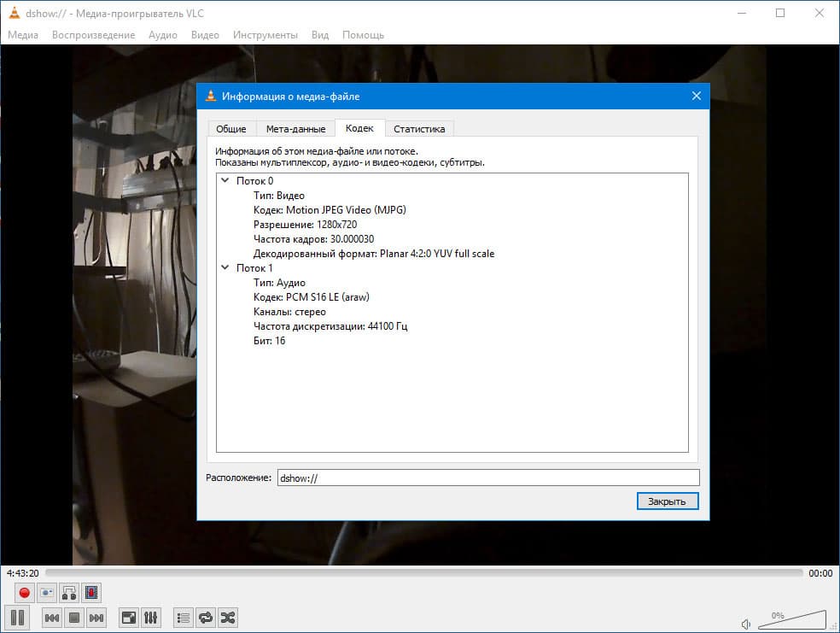The width and height of the screenshot is (840, 633).
Task: Mute audio with the speaker icon
Action: (745, 624)
